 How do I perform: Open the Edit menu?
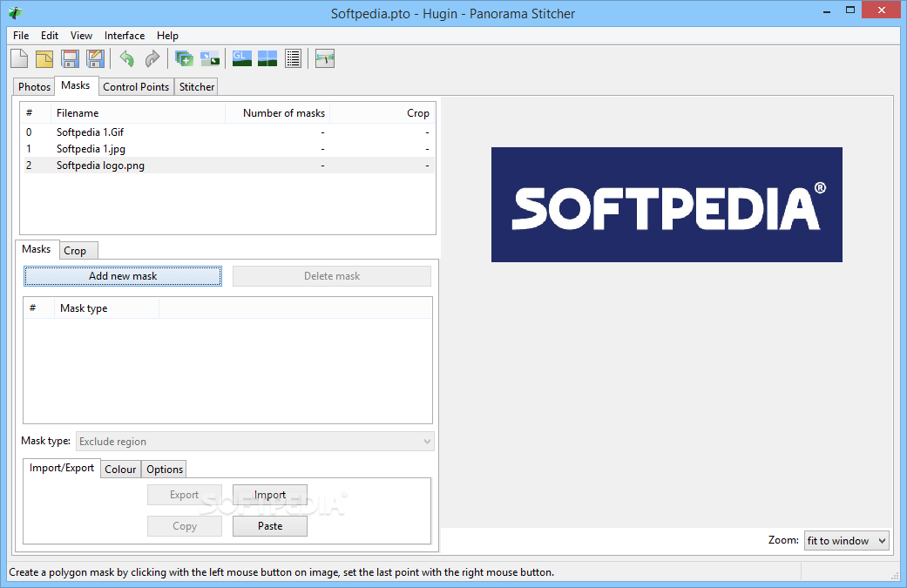coord(50,35)
